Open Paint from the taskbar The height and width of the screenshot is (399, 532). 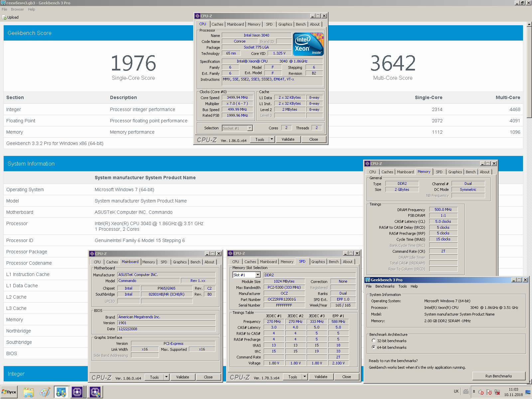click(45, 392)
